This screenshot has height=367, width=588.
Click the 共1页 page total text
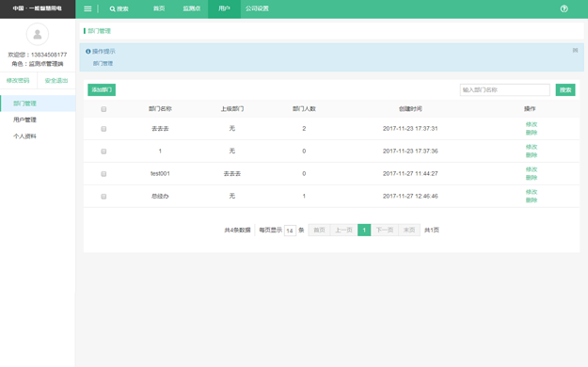tap(432, 230)
